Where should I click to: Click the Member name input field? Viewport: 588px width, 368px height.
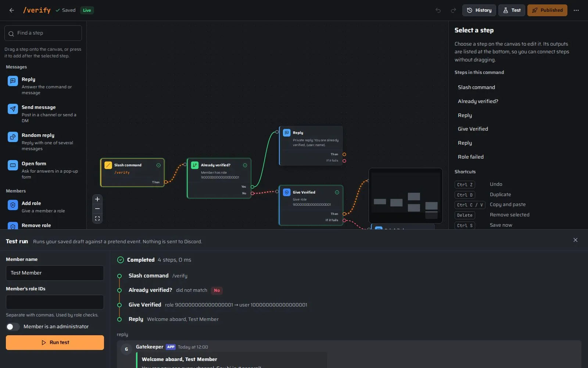(x=55, y=273)
